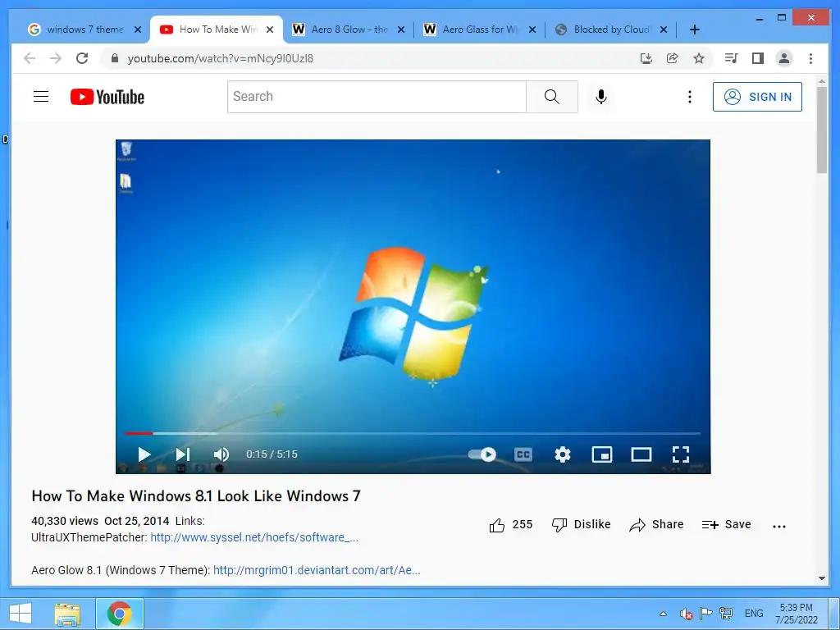This screenshot has width=840, height=630.
Task: Close the Blocked by Cloud tab
Action: [663, 30]
